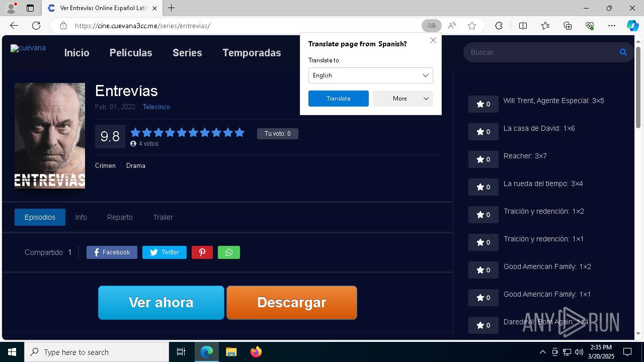Open the browser profile avatar
Image resolution: width=644 pixels, height=362 pixels.
click(x=11, y=8)
